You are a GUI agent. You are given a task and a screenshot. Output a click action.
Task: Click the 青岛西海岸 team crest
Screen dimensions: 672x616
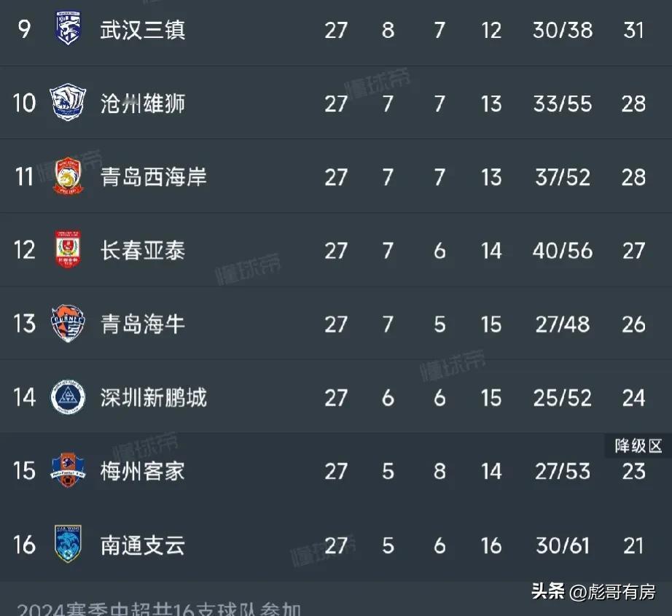68,176
